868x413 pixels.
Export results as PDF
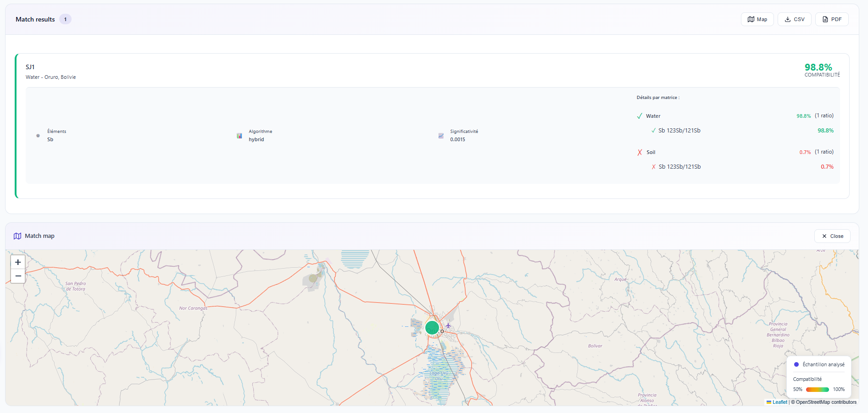[x=831, y=19]
